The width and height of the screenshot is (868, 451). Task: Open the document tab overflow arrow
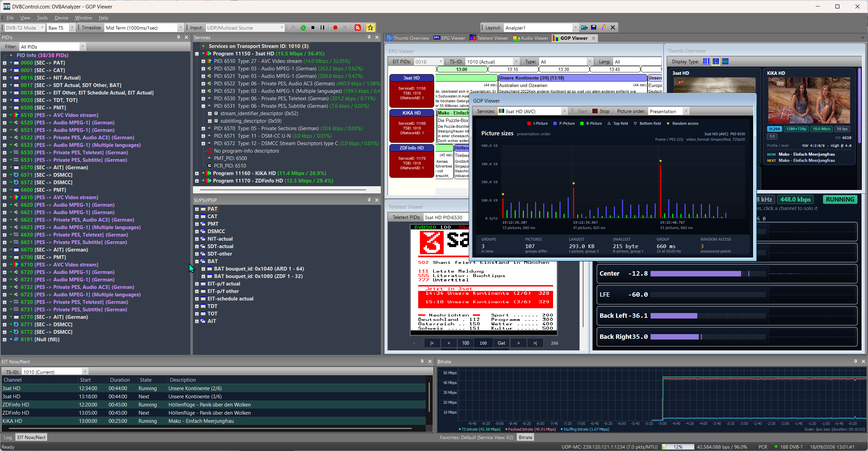coord(863,38)
